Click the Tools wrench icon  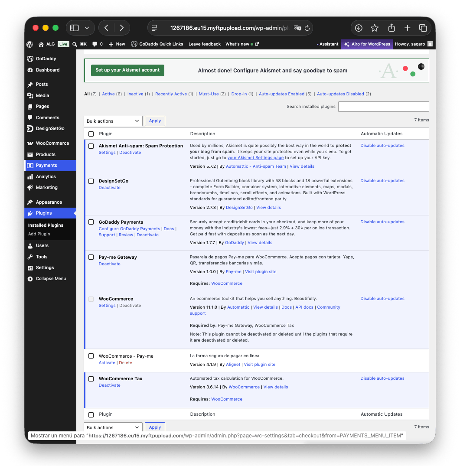tap(30, 257)
